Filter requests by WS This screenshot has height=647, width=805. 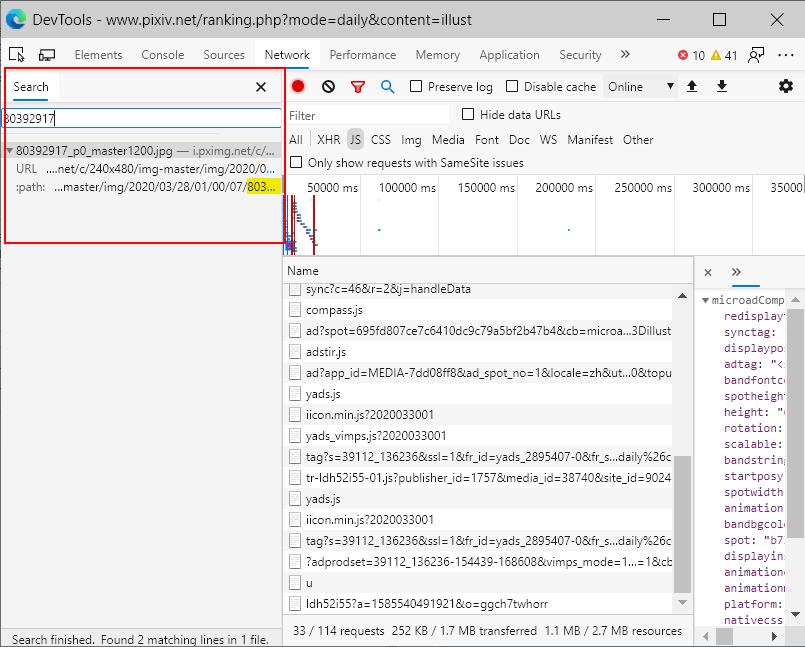point(548,140)
